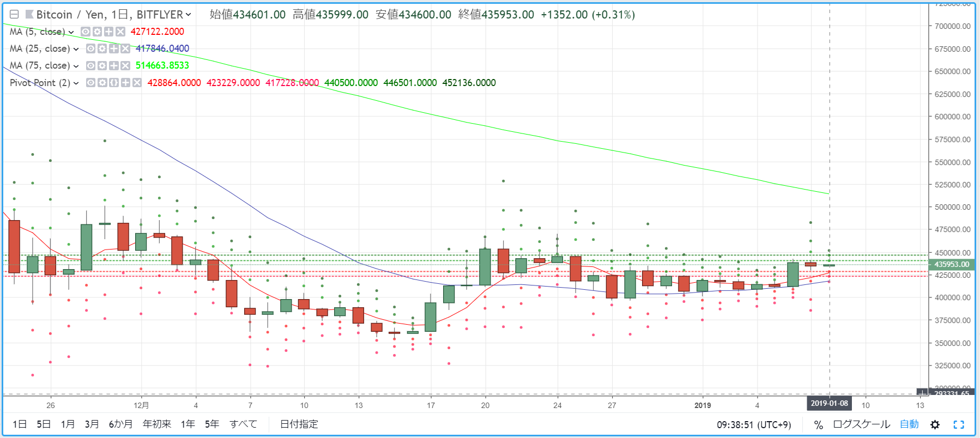Open Pivot Point source code braces icon
This screenshot has width=980, height=438.
point(114,83)
